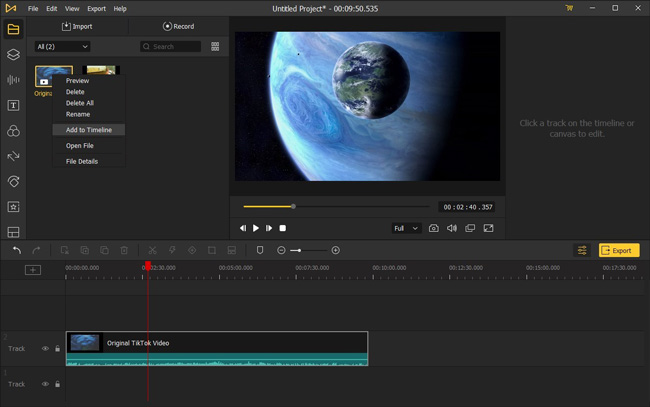Viewport: 650px width, 407px height.
Task: Open the Audio waveform panel icon
Action: tap(13, 80)
